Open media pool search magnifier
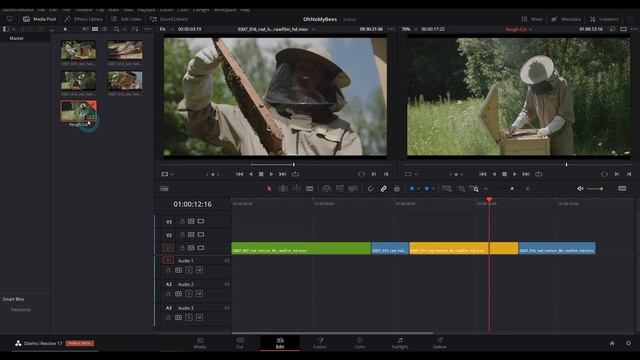Viewport: 640px width, 360px height. (117, 29)
